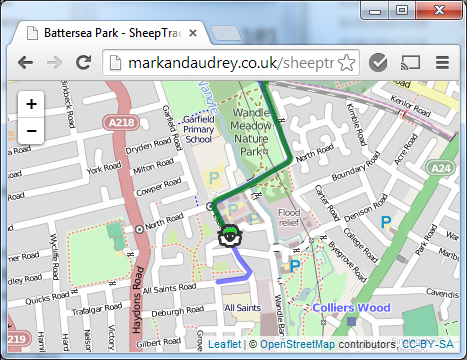Close the Battersea Park tab
Screen dimensions: 467x360
pyautogui.click(x=193, y=33)
